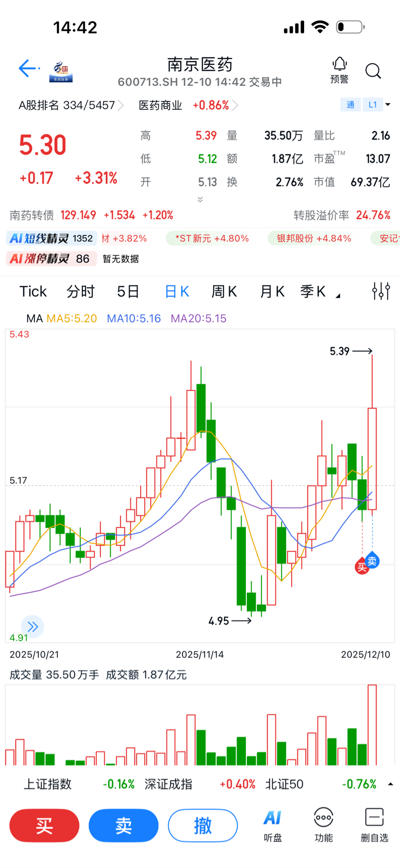400x868 pixels.
Task: Open 南药转债 convertible bond row
Action: pos(92,215)
